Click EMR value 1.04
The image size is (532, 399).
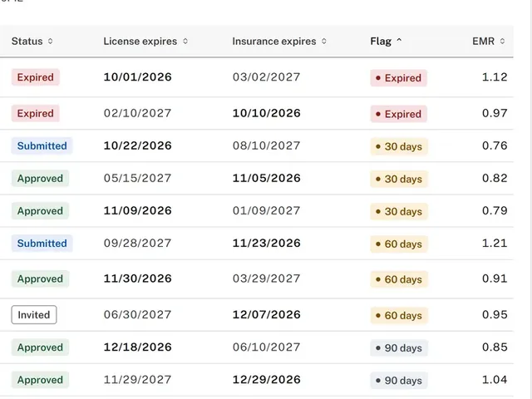click(x=495, y=380)
